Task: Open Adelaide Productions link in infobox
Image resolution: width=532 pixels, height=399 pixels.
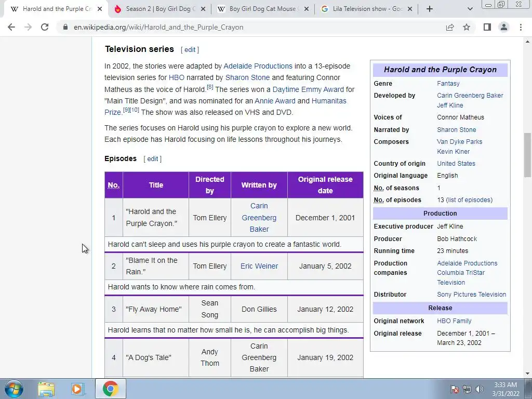Action: point(467,263)
